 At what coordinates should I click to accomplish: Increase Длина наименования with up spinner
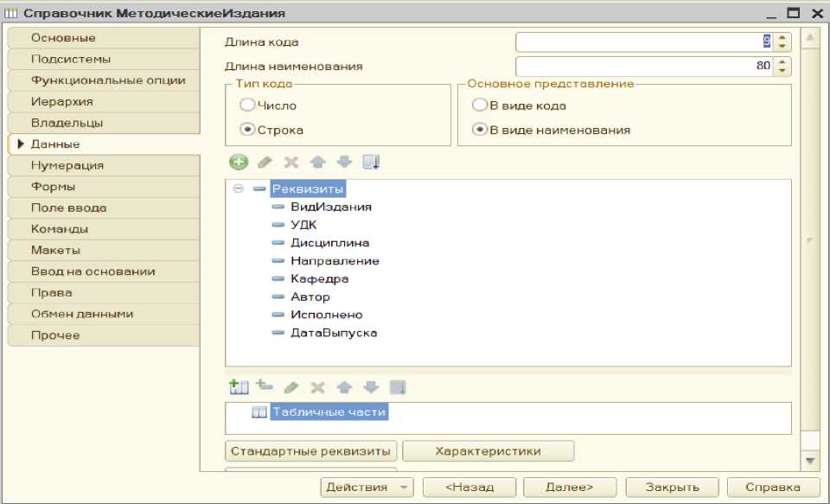point(782,62)
